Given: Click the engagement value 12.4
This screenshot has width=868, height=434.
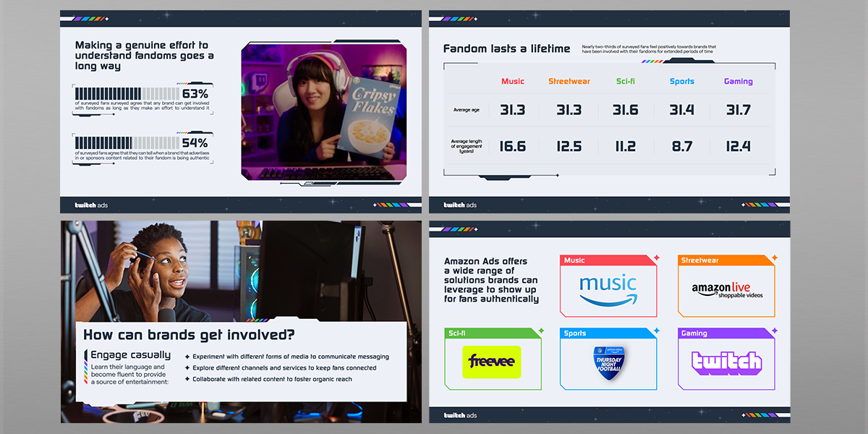Looking at the screenshot, I should [738, 147].
